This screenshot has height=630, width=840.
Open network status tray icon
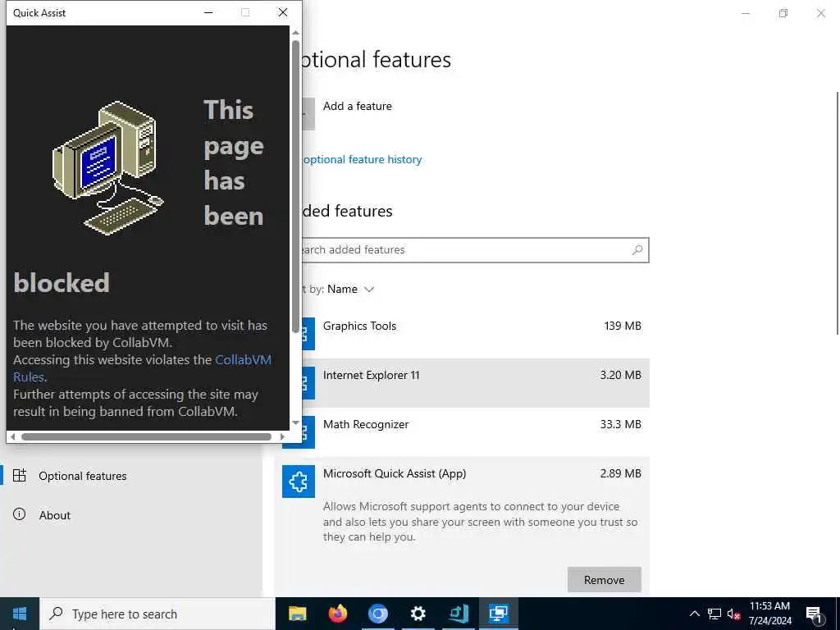click(x=714, y=614)
